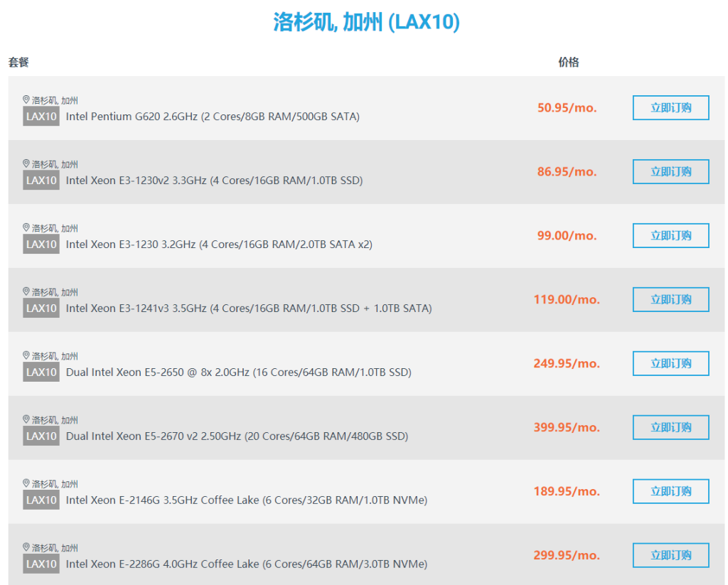This screenshot has width=728, height=585.
Task: Click LAX10 badge beside Dual Xeon E5-2670 v2
Action: coord(41,436)
